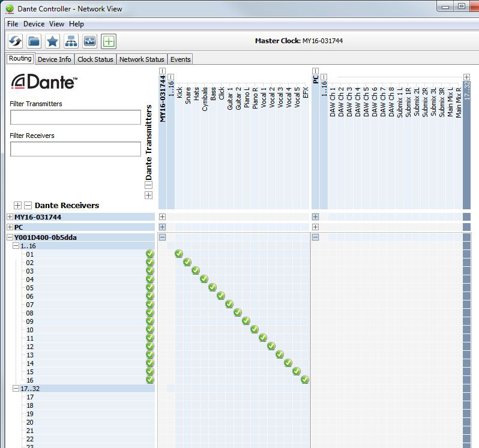Click the Submix 1 L transmitter label
This screenshot has height=448, width=479.
400,102
